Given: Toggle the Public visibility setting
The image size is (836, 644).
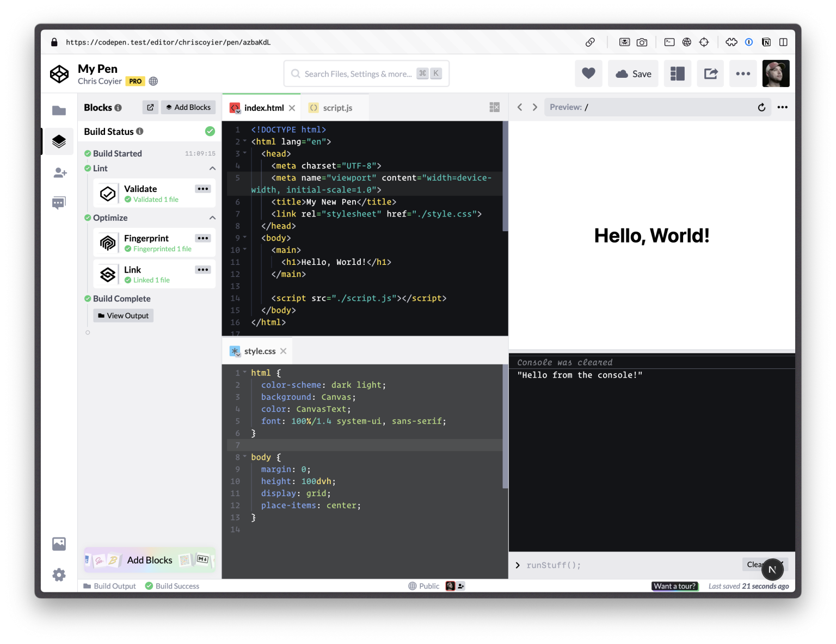Looking at the screenshot, I should pos(430,586).
